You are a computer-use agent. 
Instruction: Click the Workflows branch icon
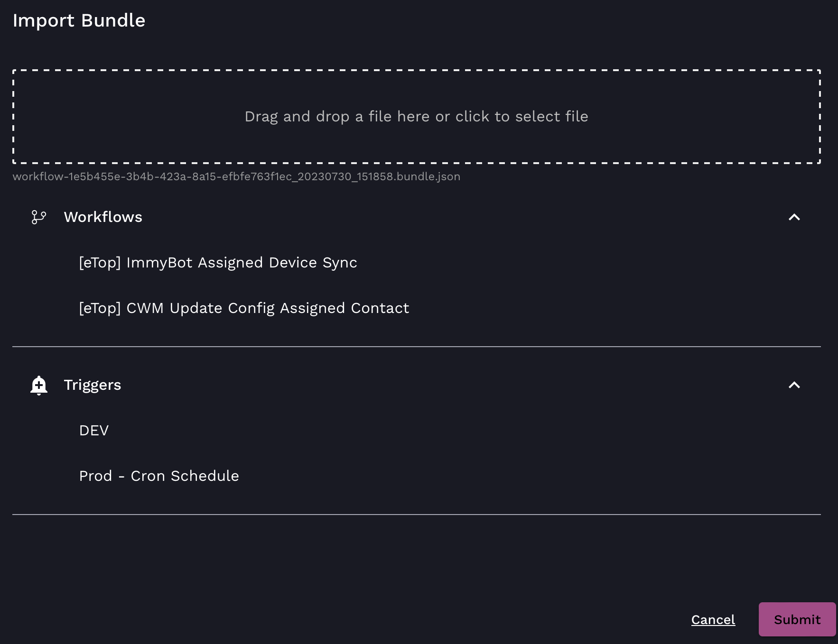38,217
